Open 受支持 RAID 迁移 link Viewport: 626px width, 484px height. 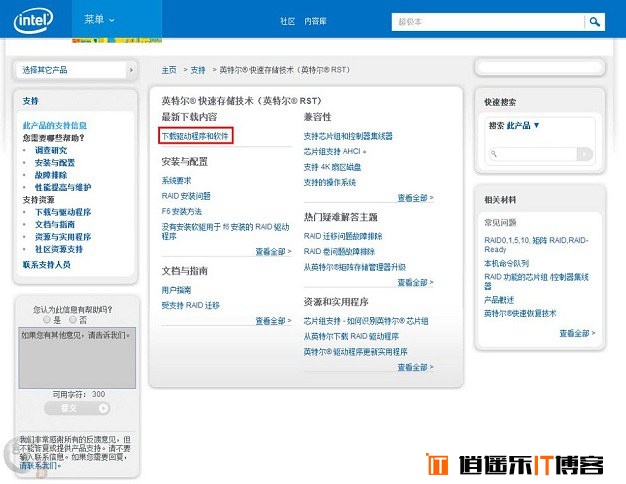pos(190,305)
